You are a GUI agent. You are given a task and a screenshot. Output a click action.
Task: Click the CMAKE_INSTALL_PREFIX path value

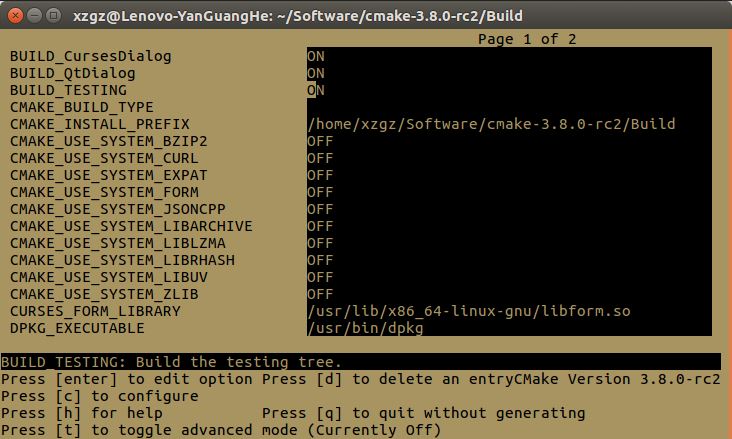pyautogui.click(x=491, y=124)
